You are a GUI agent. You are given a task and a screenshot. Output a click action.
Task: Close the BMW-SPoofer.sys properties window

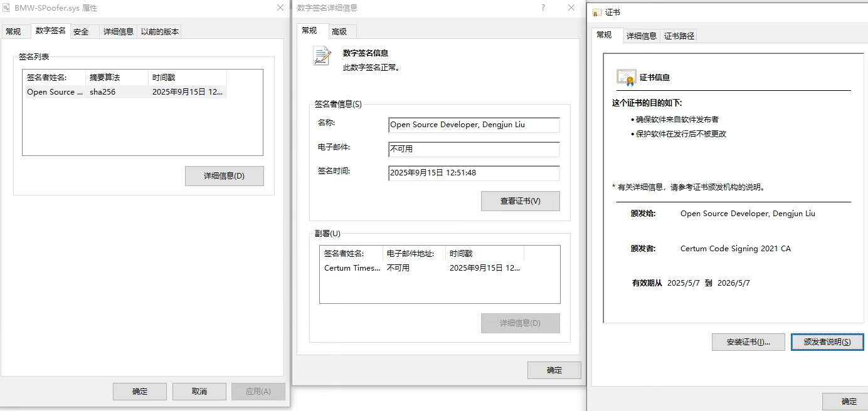280,8
